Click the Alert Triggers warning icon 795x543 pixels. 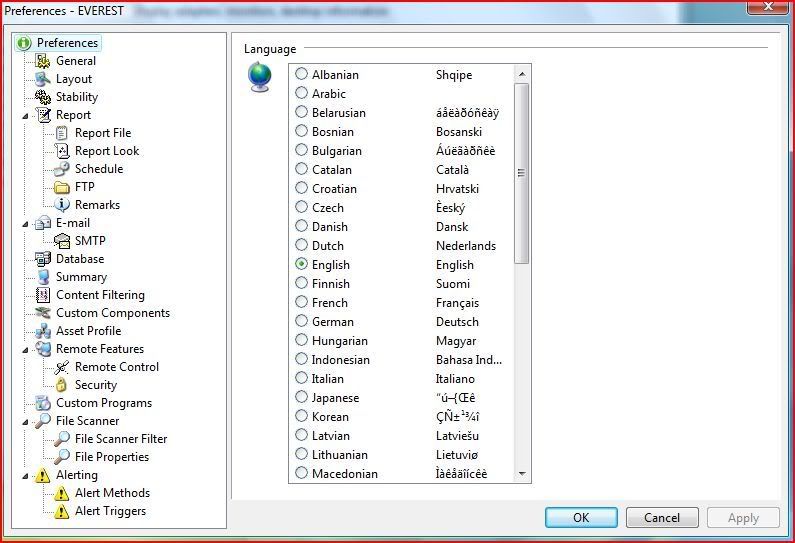coord(61,511)
